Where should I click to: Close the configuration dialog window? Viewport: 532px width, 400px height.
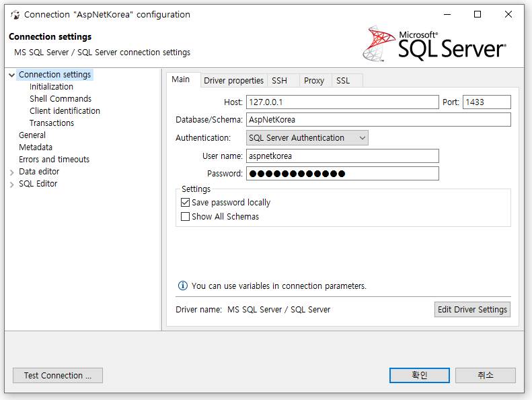(508, 14)
